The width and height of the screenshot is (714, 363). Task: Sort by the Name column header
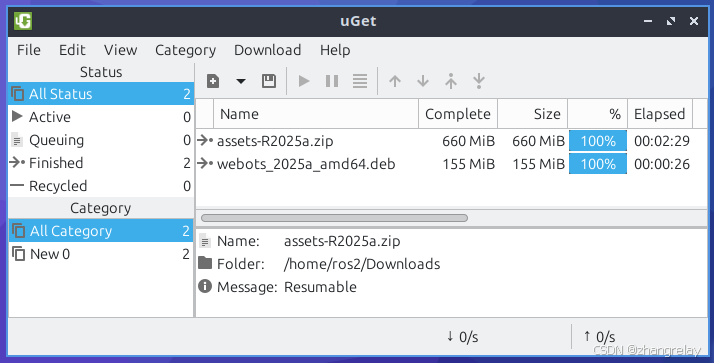point(316,114)
